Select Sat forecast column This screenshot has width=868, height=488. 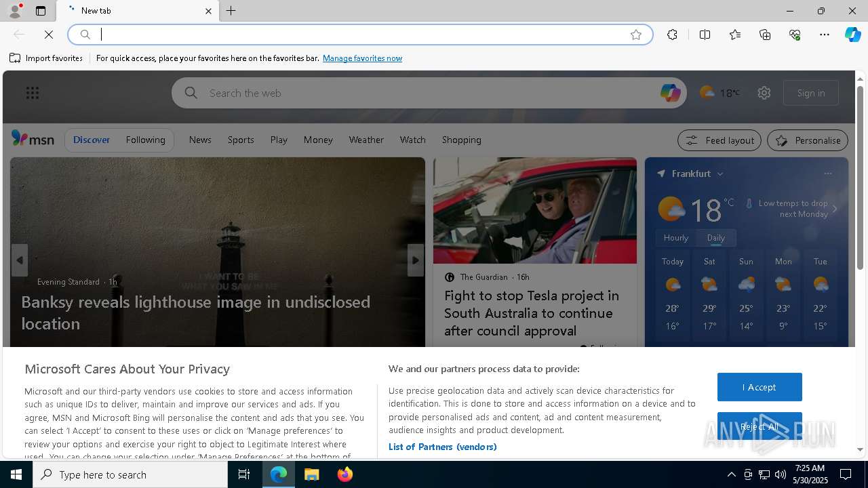point(709,296)
